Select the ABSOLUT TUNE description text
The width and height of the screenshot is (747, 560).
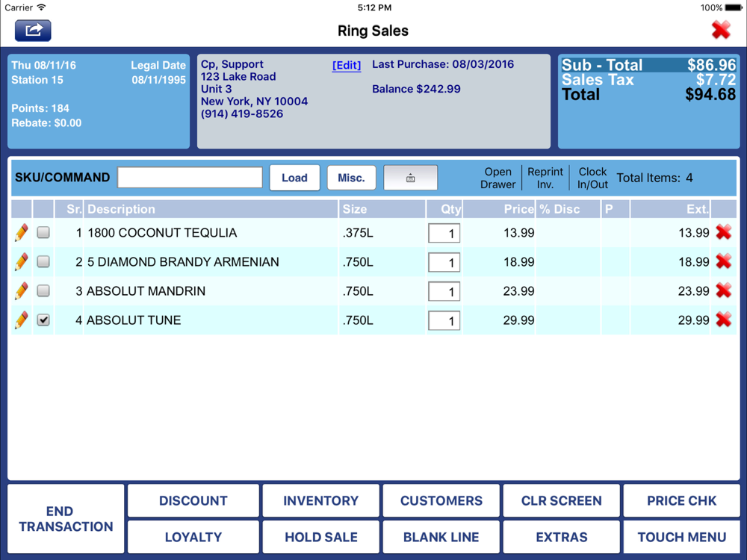click(x=134, y=320)
